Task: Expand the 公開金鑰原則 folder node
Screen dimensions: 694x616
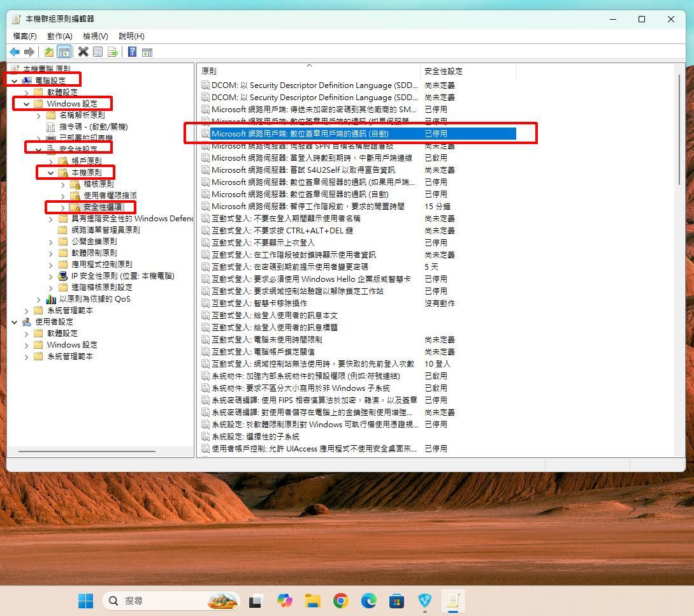Action: pos(51,242)
